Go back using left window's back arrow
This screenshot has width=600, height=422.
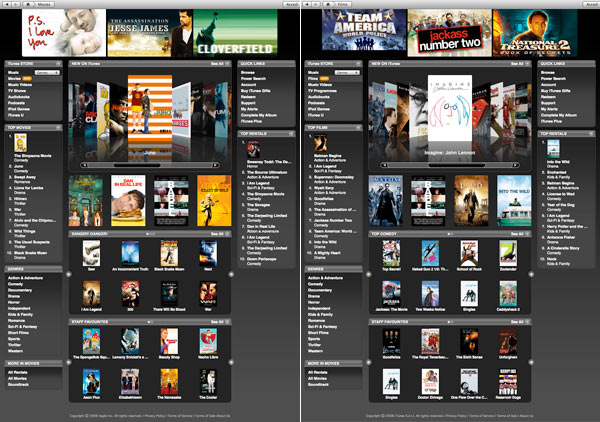pos(8,4)
